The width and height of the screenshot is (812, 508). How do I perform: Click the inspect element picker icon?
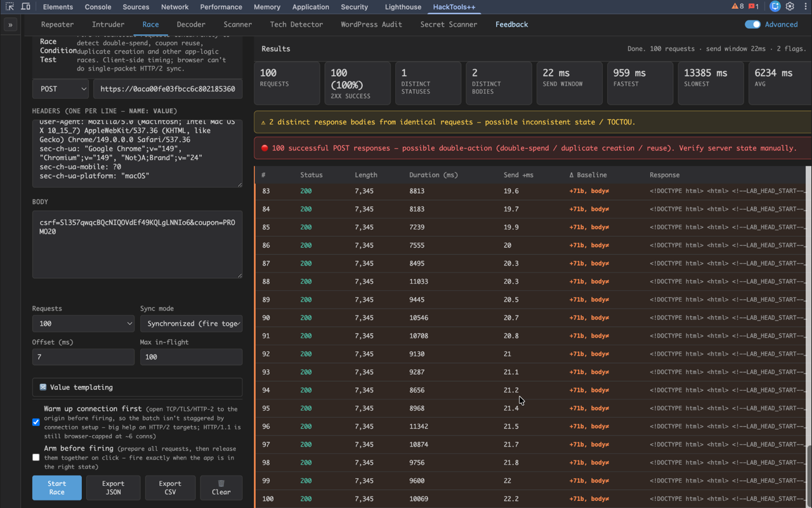10,7
